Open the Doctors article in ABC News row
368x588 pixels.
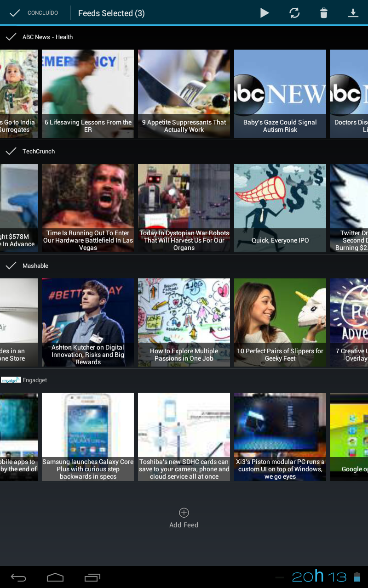coord(349,94)
